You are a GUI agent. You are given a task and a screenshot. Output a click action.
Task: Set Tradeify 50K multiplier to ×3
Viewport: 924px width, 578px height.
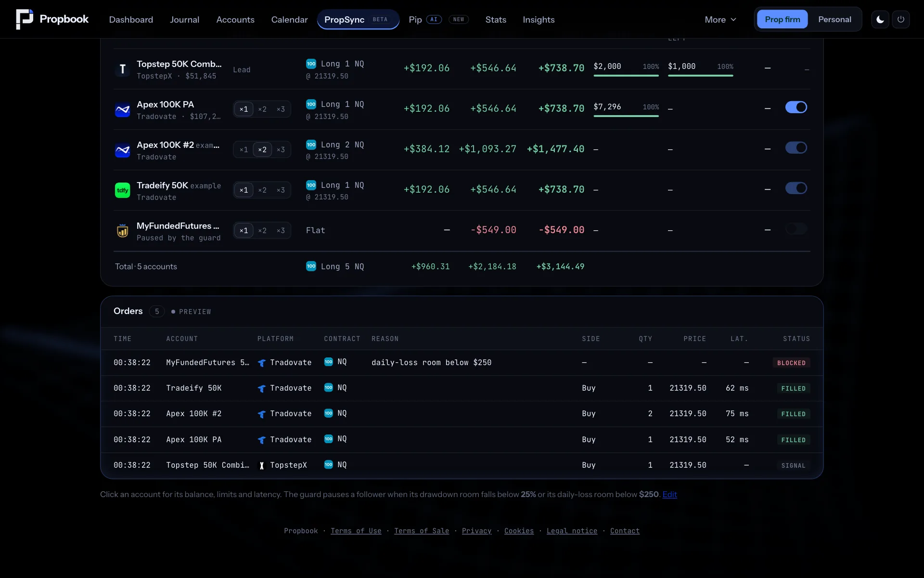pyautogui.click(x=281, y=190)
